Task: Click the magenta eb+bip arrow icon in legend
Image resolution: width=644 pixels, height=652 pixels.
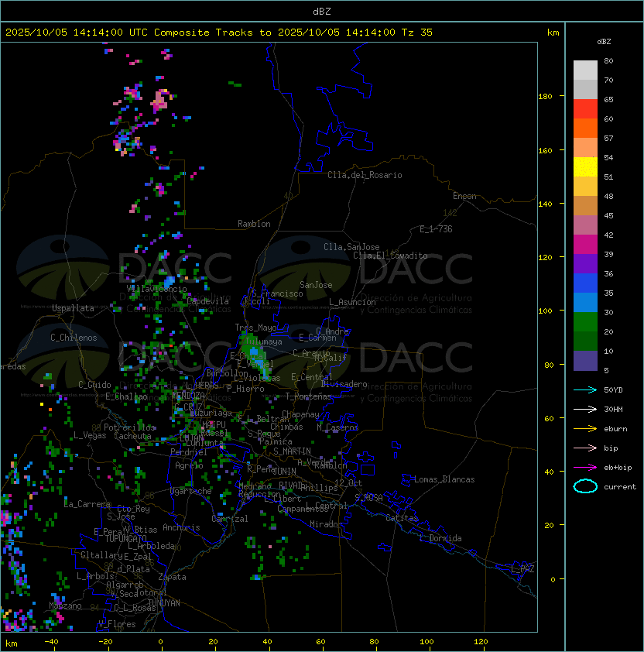Action: [585, 468]
